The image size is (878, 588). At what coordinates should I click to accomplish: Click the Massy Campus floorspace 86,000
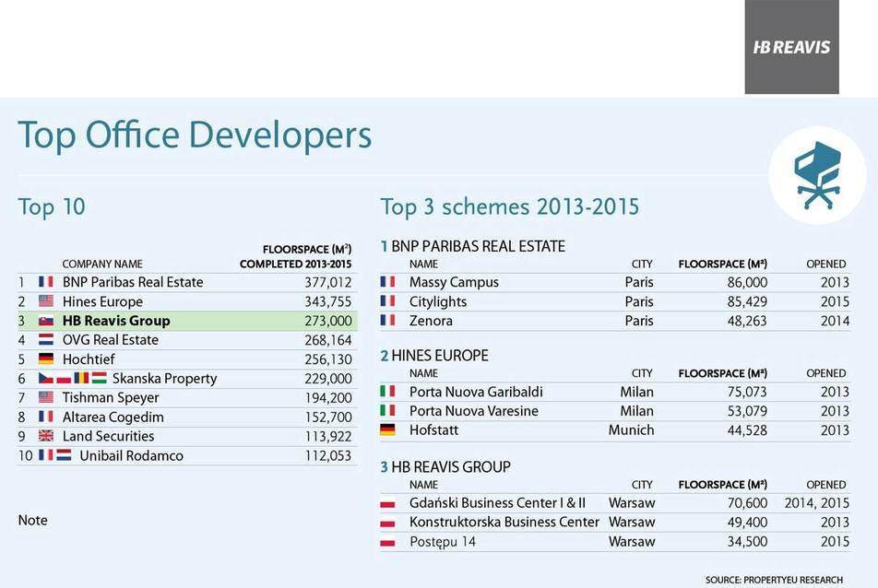coord(748,283)
